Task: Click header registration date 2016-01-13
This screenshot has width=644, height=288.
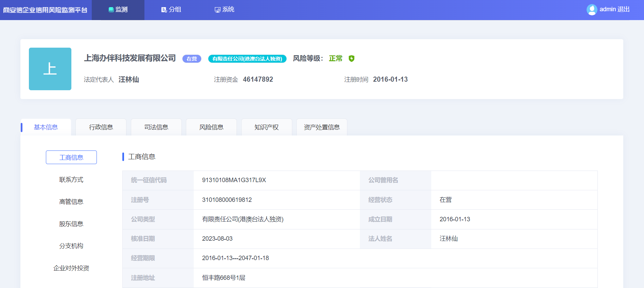Action: click(x=390, y=79)
